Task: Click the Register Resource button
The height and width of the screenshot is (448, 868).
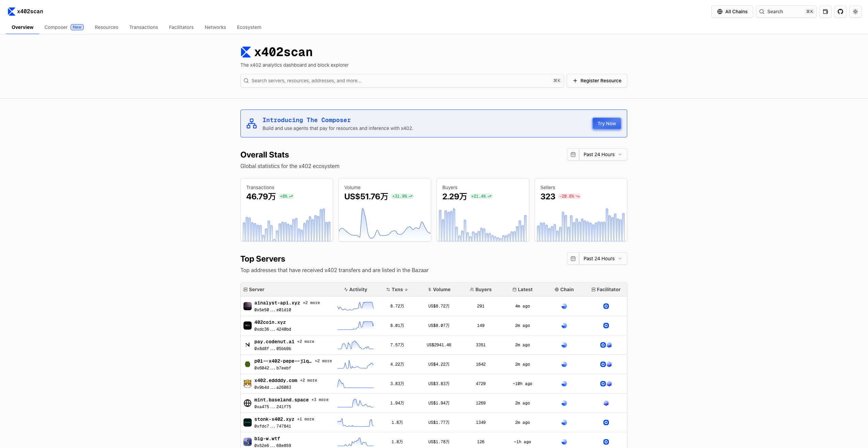Action: [x=597, y=81]
